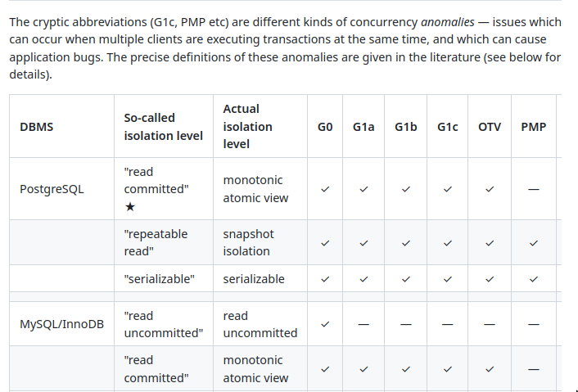Click the PostgreSQL cell in DBMS column
The image size is (578, 392).
(52, 189)
